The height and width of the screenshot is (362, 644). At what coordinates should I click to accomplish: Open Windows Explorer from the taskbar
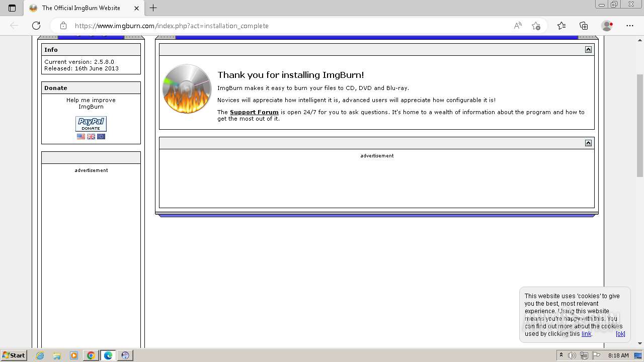coord(57,355)
